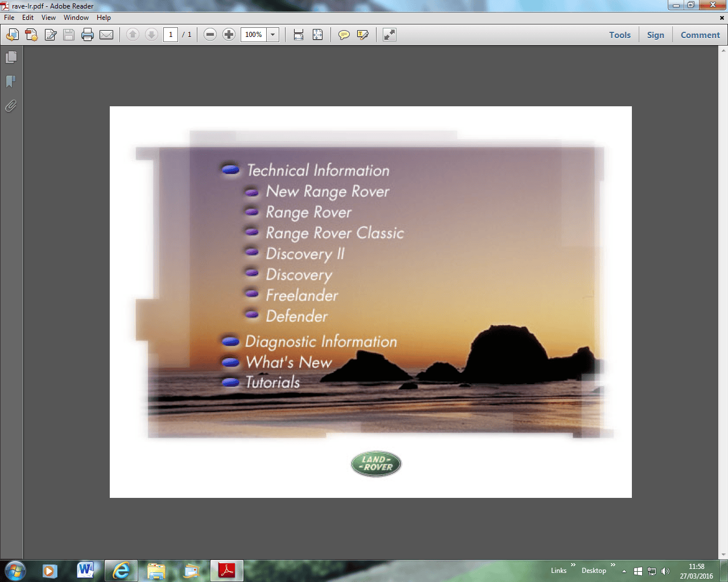Click the Open file toolbar icon
The image size is (728, 582).
(x=13, y=35)
